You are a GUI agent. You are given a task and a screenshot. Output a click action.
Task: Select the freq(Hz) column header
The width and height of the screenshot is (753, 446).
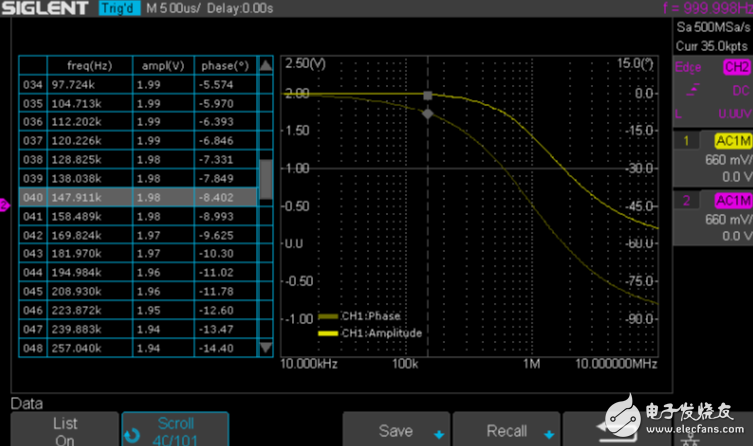82,66
